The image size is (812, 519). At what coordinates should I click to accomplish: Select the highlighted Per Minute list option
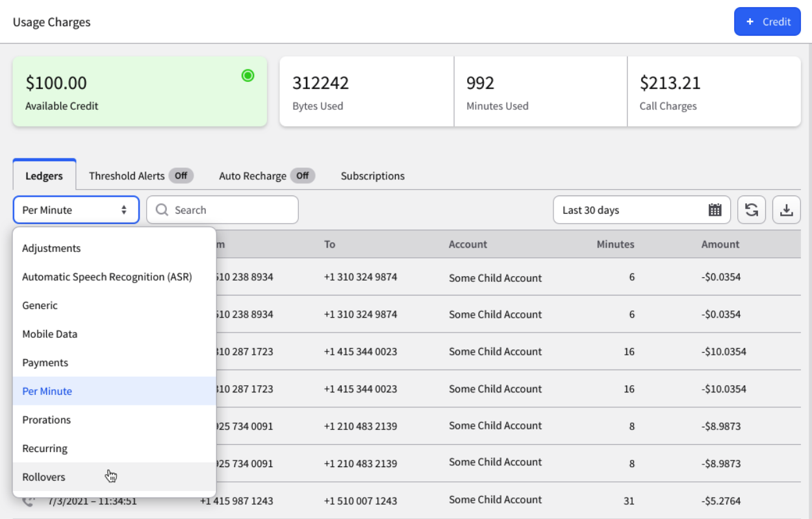[x=114, y=391]
